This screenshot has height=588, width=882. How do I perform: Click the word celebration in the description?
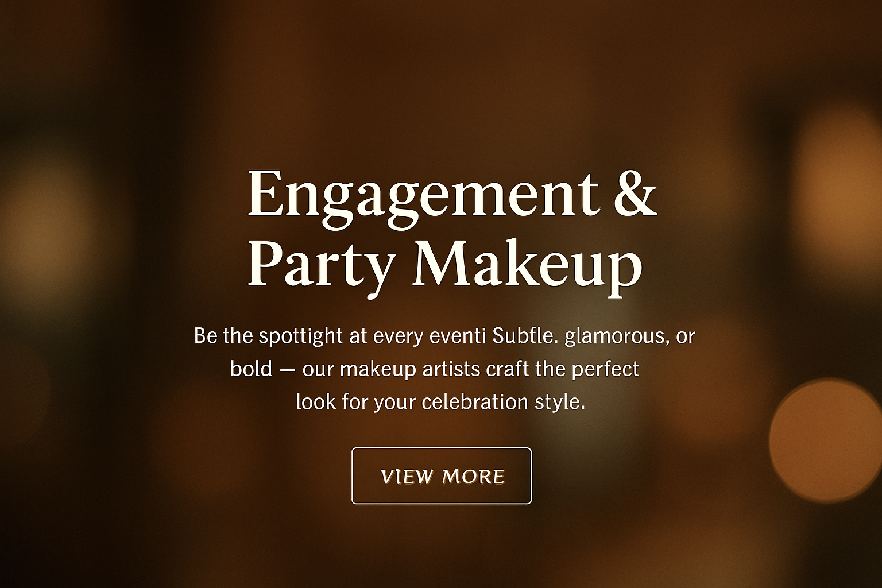[x=474, y=401]
